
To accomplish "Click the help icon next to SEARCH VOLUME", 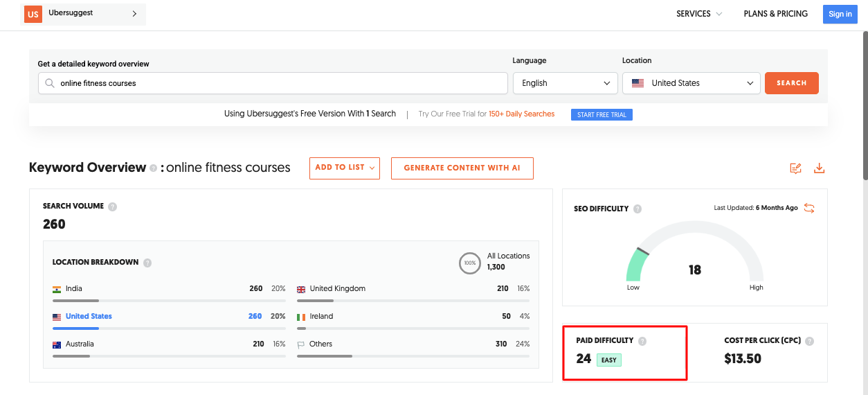I will [x=112, y=207].
